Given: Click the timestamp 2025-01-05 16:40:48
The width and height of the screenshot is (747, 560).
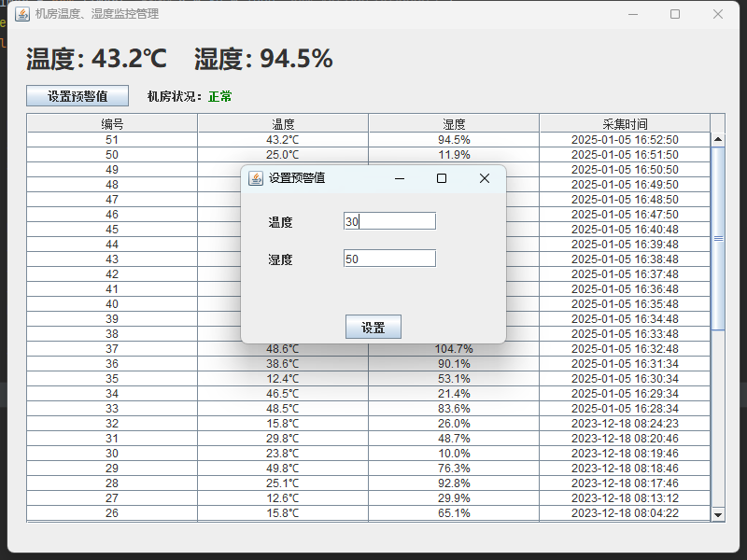Looking at the screenshot, I should click(625, 229).
